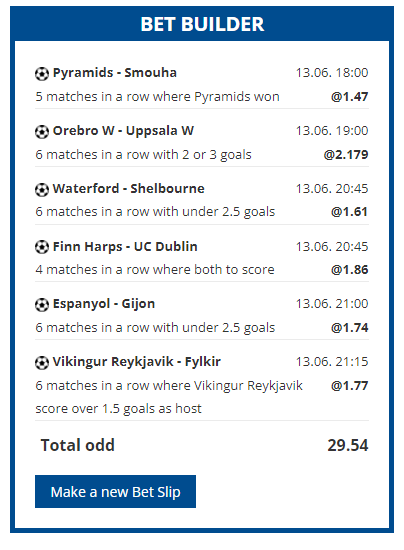Open Finn Harps - UC Dublin match
The width and height of the screenshot is (404, 550).
(x=125, y=247)
